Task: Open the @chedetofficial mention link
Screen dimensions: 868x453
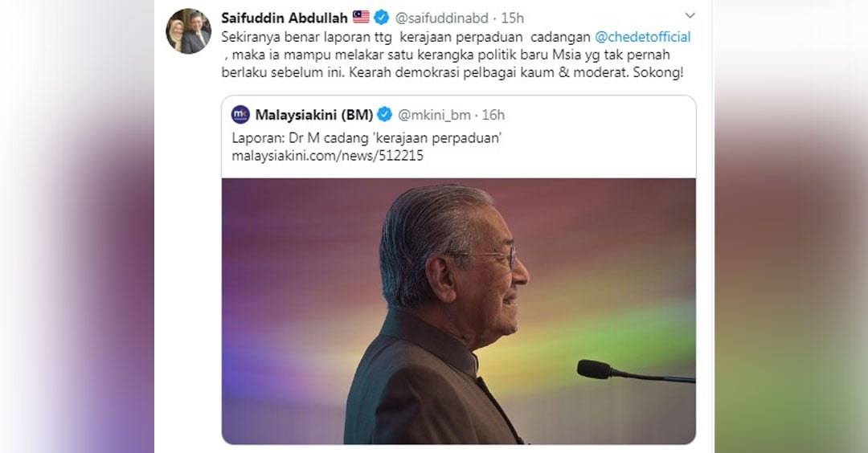Action: coord(643,37)
